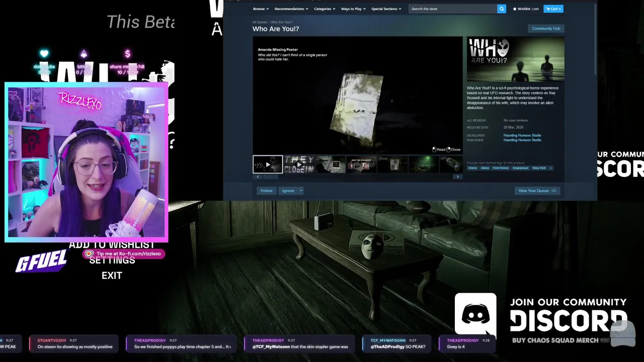Click the right arrow of the media strip
644x362 pixels.
tap(457, 177)
